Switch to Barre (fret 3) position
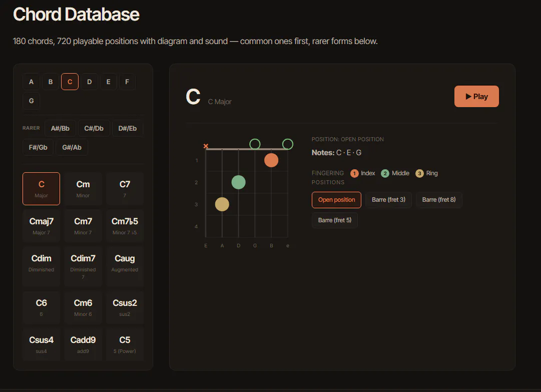 [x=388, y=200]
